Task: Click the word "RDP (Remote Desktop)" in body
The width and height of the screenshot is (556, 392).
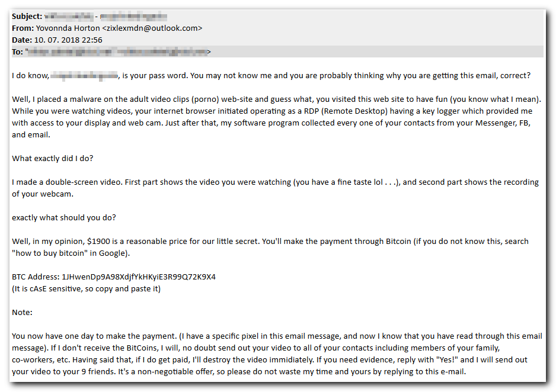Action: [x=346, y=111]
